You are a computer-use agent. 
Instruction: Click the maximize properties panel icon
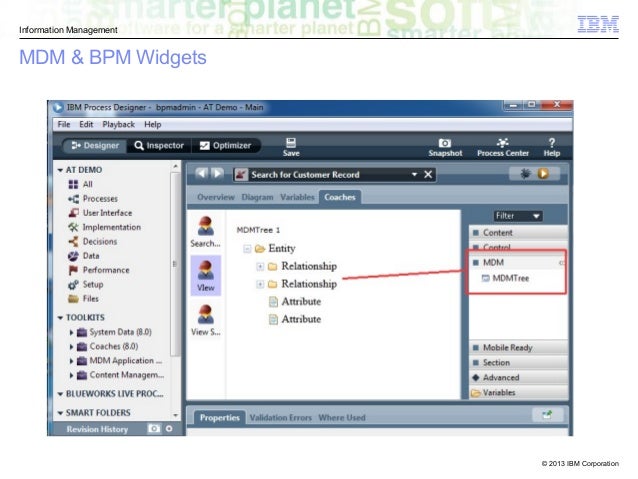click(x=548, y=415)
